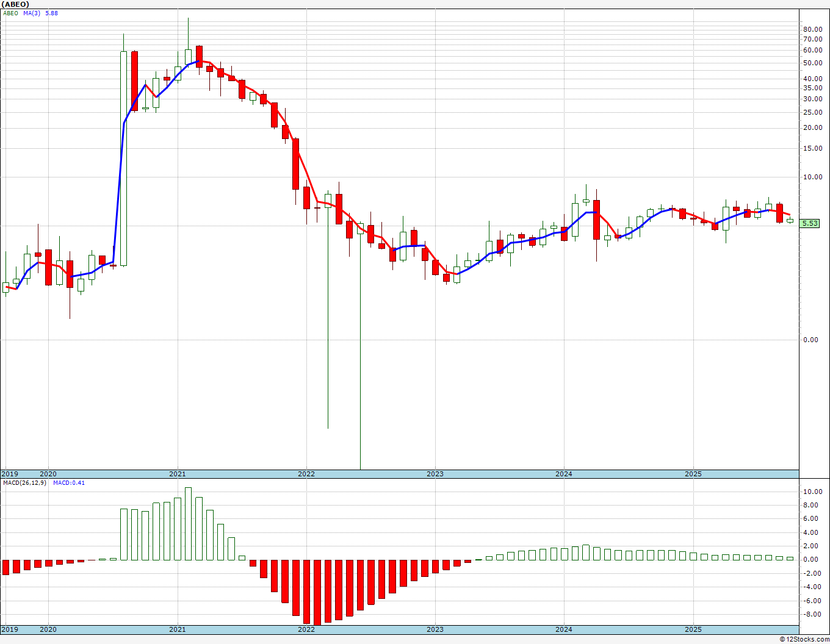
Task: Click 2025 on the price chart time axis
Action: click(x=693, y=474)
